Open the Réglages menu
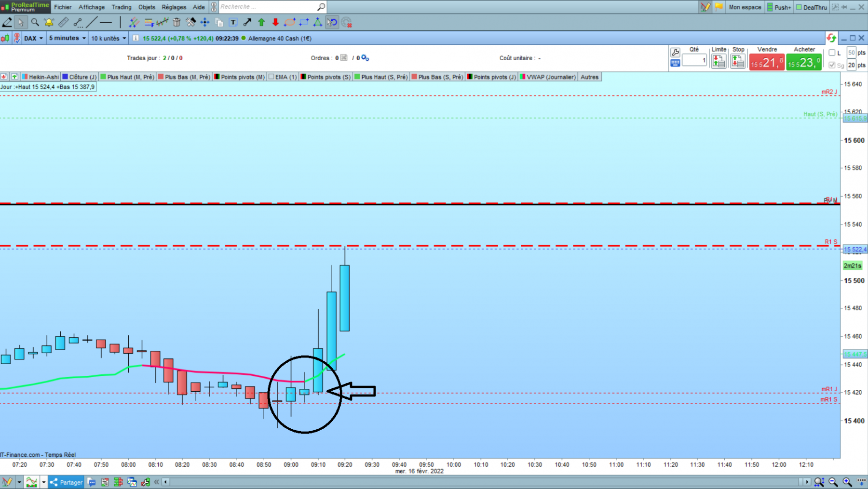This screenshot has width=868, height=489. pos(174,7)
